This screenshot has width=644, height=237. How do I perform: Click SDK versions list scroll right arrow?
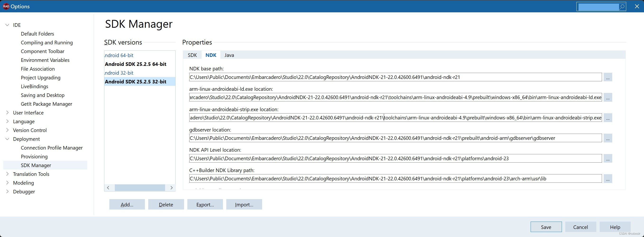coord(172,188)
